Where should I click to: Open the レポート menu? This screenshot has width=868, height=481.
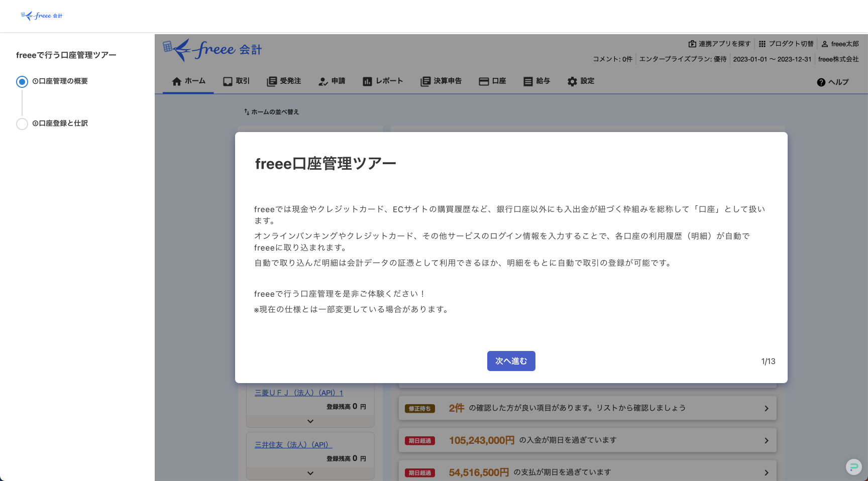tap(383, 81)
